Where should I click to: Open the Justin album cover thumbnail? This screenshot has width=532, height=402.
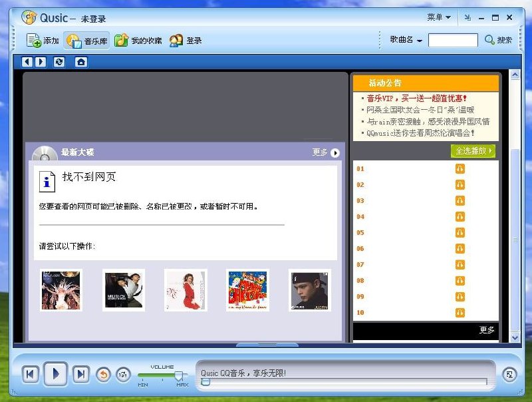(x=310, y=290)
